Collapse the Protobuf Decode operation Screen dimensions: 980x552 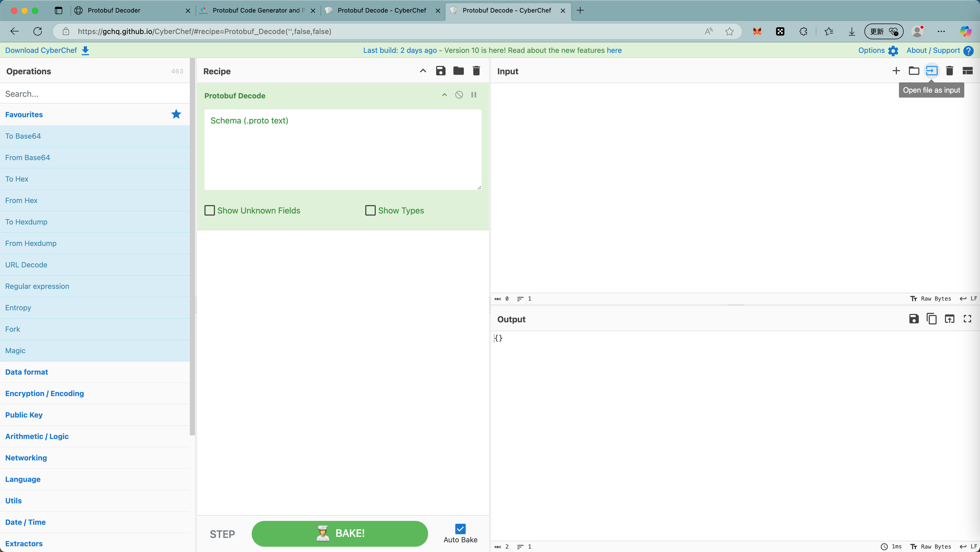pos(444,94)
